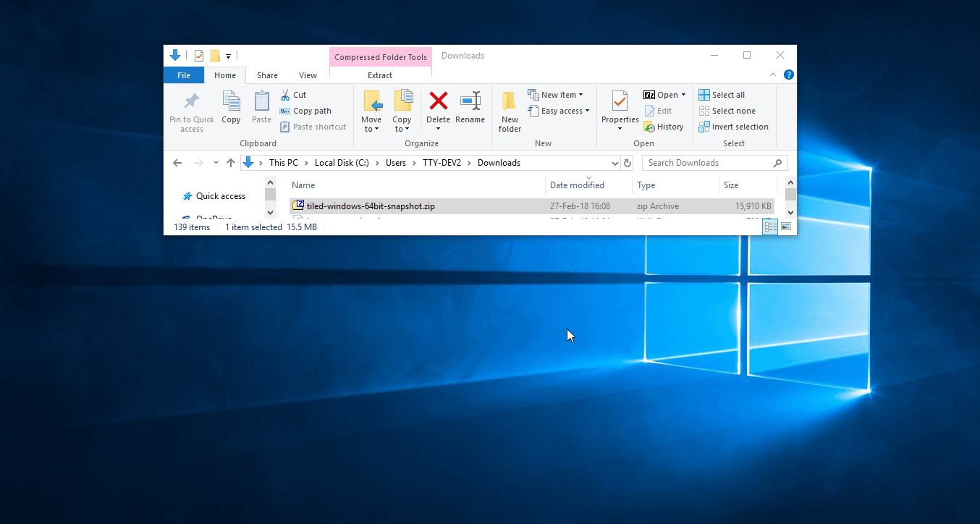This screenshot has height=524, width=980.
Task: Click the Copy ribbon button
Action: click(231, 108)
